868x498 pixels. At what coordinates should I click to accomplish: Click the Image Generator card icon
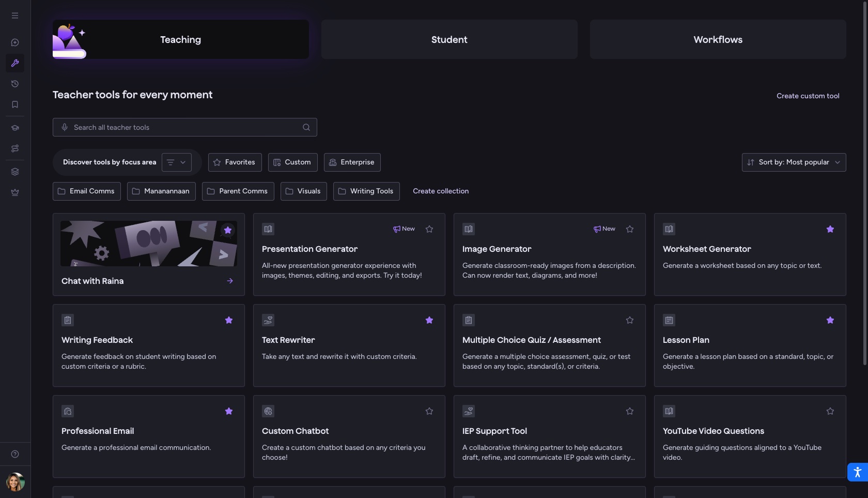(x=469, y=229)
